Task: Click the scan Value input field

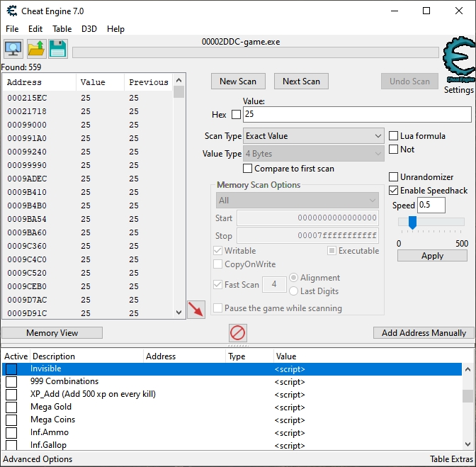Action: (357, 114)
